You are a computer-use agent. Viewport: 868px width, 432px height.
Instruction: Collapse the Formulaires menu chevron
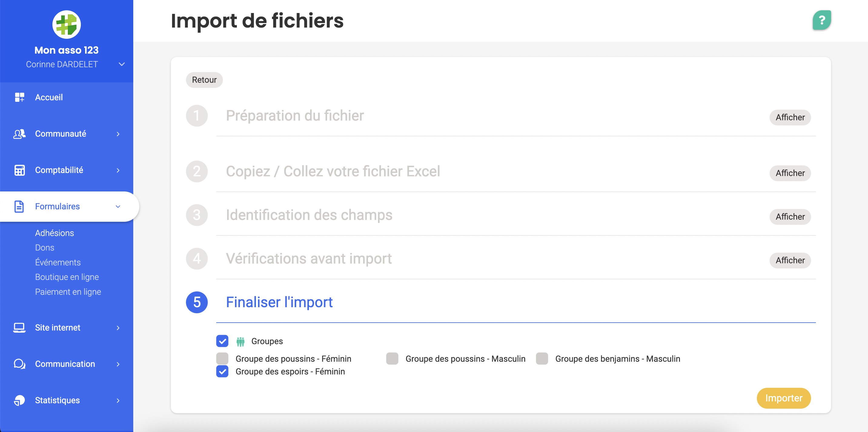click(118, 207)
